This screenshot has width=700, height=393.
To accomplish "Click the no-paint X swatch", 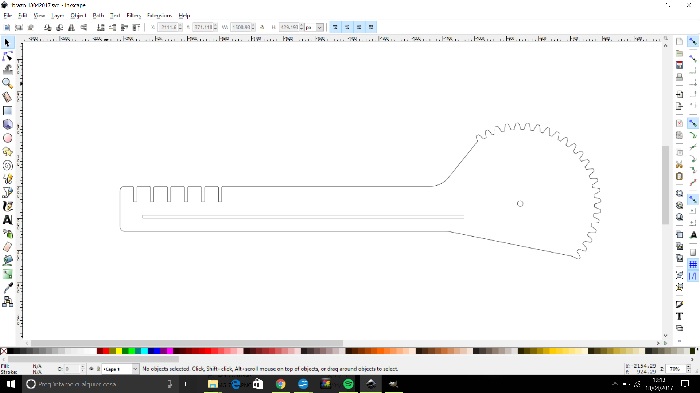I will [4, 351].
